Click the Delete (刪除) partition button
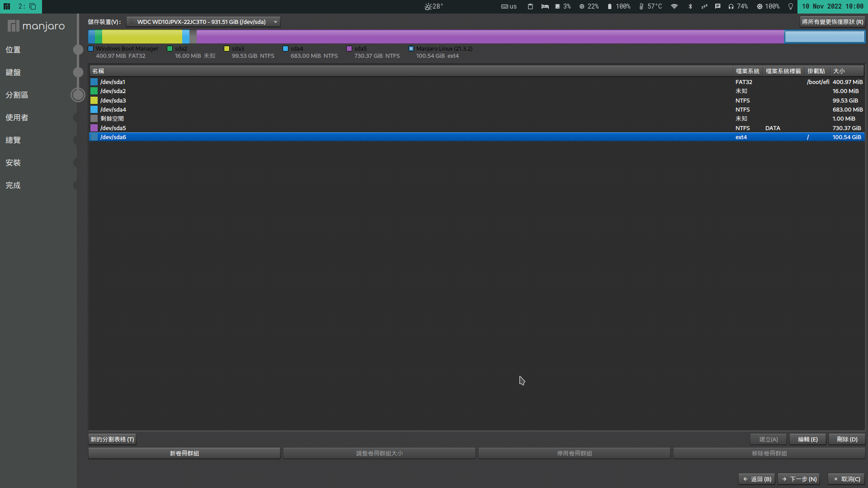Image resolution: width=868 pixels, height=488 pixels. coord(847,439)
